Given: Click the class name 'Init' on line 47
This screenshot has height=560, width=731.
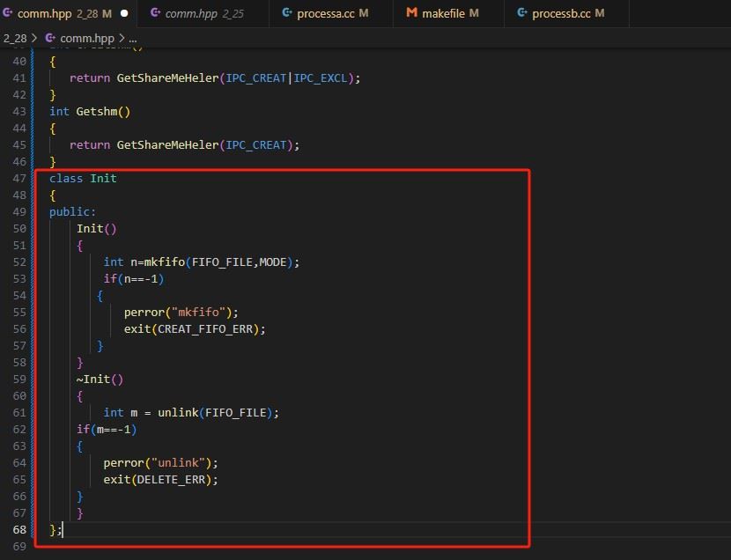Looking at the screenshot, I should click(x=104, y=179).
